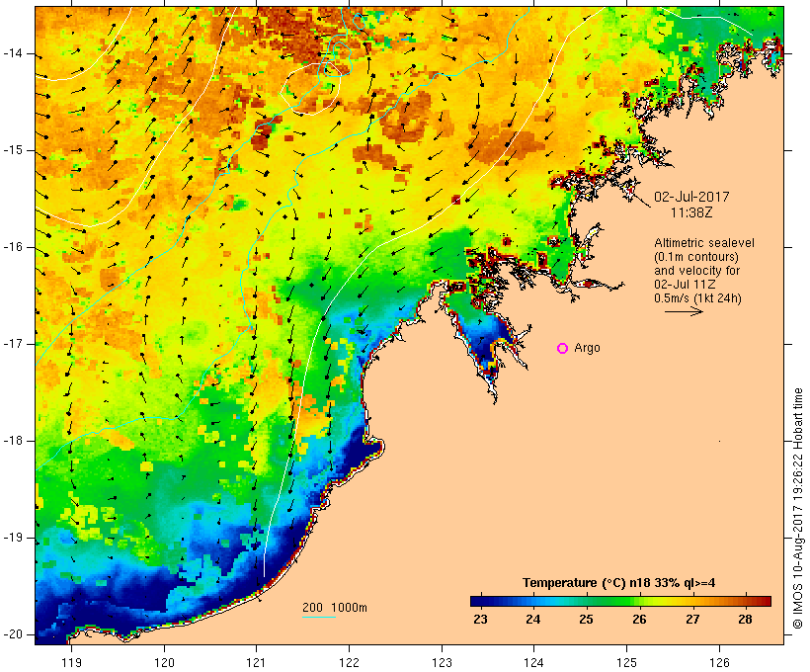Screen dimensions: 810x672
Task: Click the longitude axis label '125'
Action: (627, 662)
